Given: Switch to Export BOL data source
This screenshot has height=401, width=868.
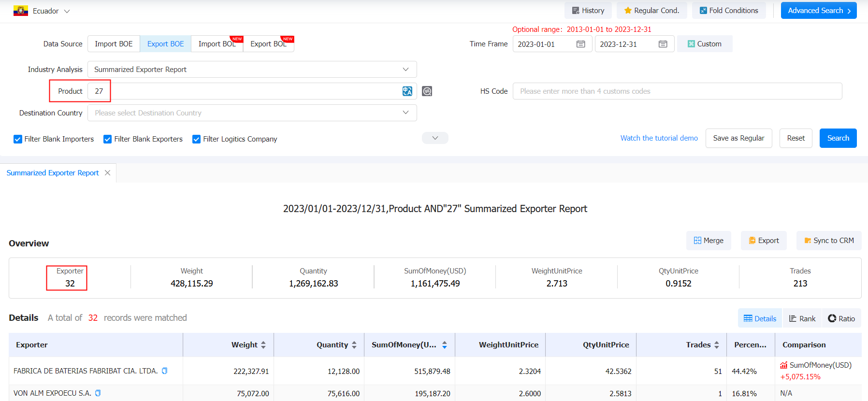Looking at the screenshot, I should point(268,44).
